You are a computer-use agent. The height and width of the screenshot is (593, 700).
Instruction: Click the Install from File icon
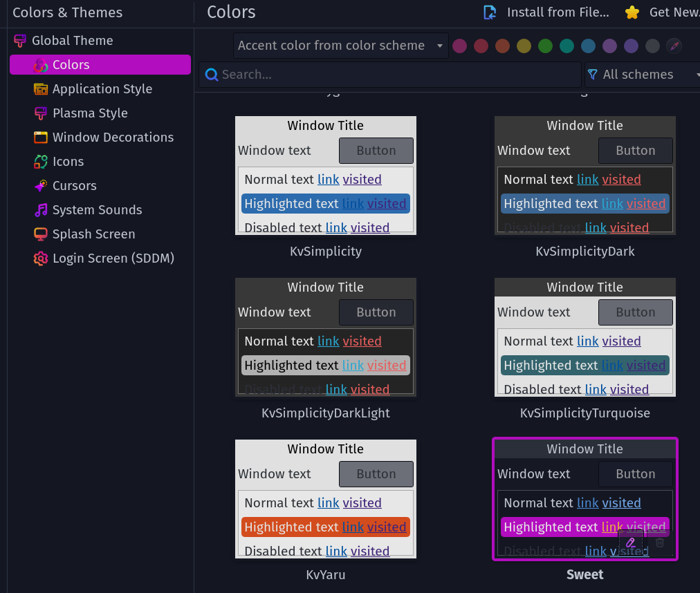coord(490,12)
